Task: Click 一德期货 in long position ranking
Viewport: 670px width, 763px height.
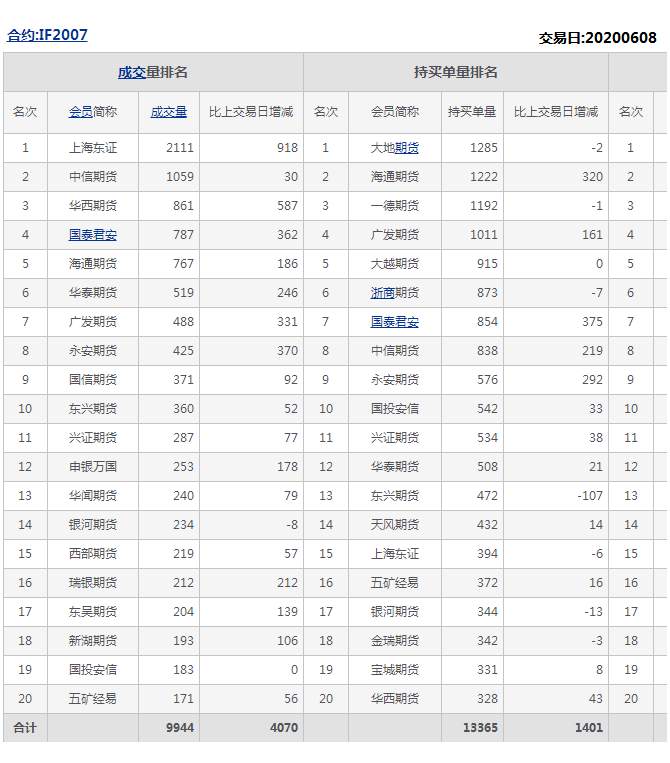Action: coord(395,206)
